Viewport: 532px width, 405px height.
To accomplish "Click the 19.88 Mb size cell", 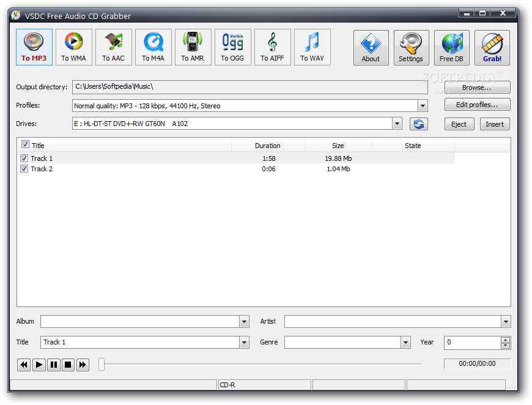I will pyautogui.click(x=338, y=158).
